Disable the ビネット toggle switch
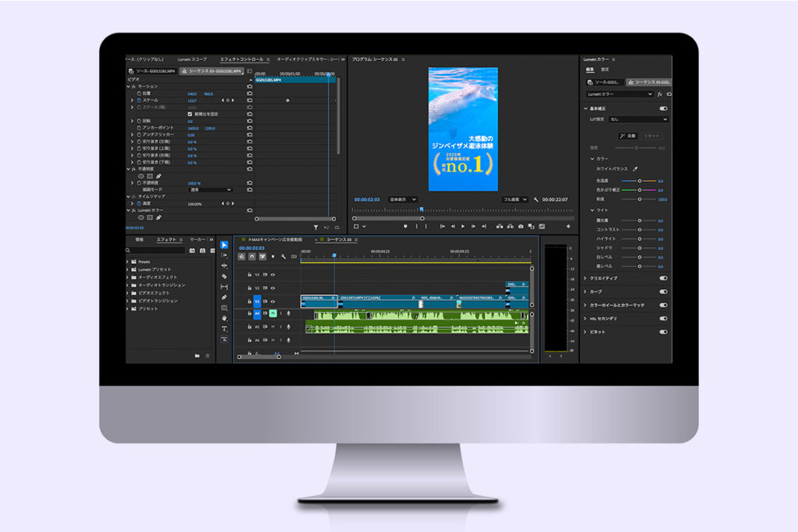 click(663, 332)
